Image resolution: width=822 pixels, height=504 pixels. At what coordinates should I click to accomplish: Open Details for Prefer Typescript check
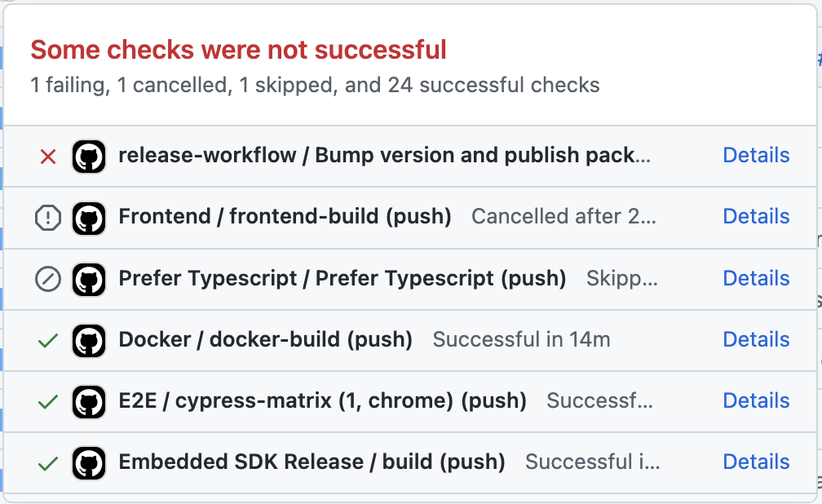click(x=756, y=278)
